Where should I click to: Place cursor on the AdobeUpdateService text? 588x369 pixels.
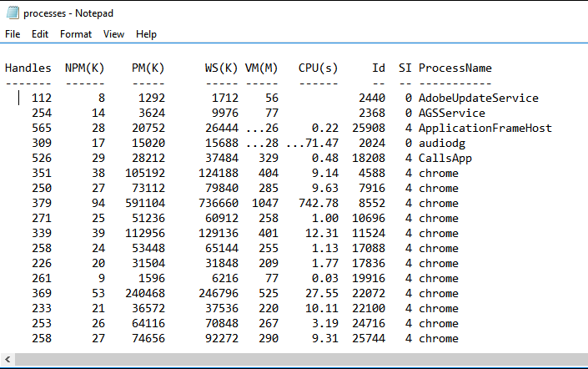click(x=478, y=99)
